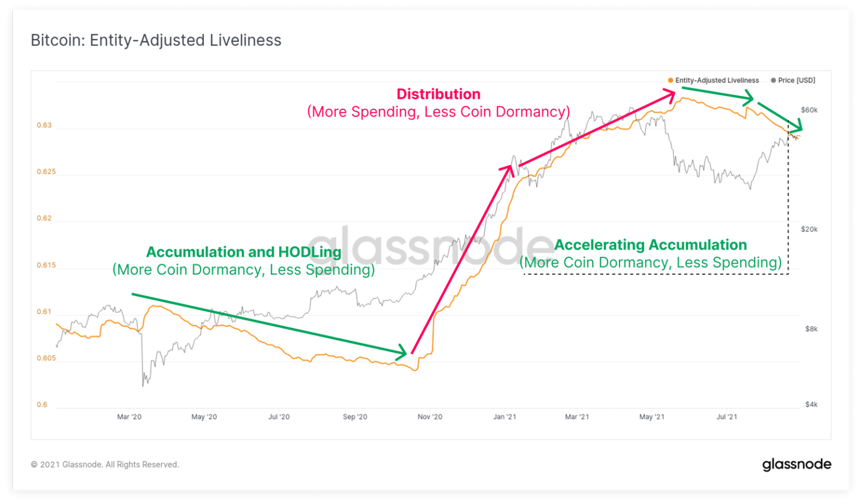Click the 0.63 left axis label
The width and height of the screenshot is (861, 504).
point(44,125)
